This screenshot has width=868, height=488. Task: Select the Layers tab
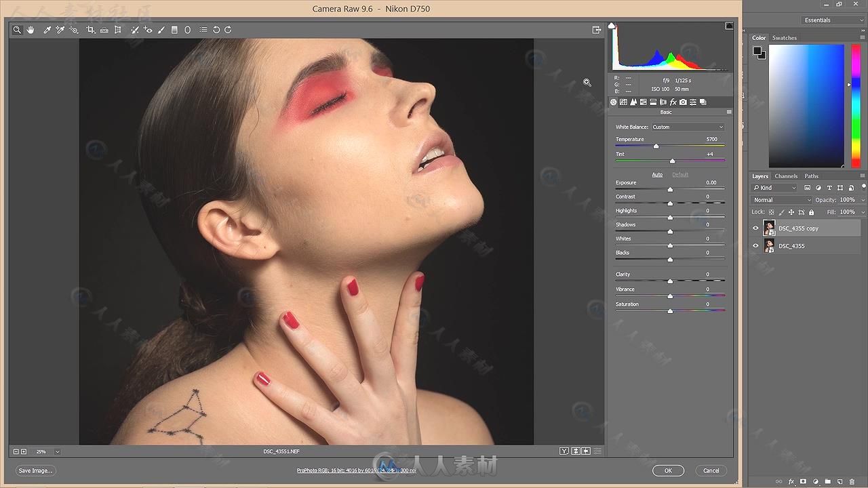click(760, 176)
